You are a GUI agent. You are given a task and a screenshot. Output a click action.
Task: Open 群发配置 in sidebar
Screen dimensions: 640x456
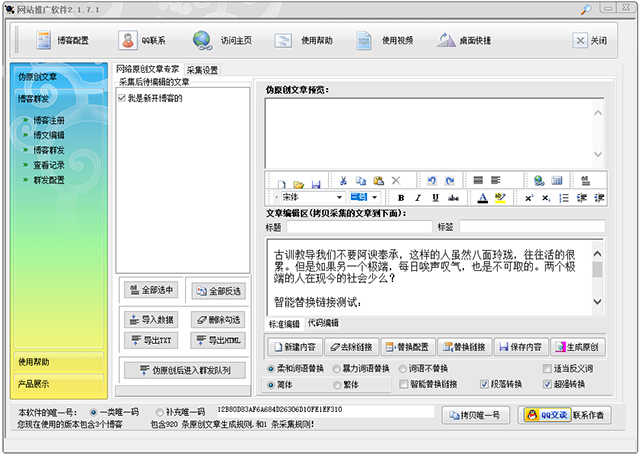(x=49, y=180)
